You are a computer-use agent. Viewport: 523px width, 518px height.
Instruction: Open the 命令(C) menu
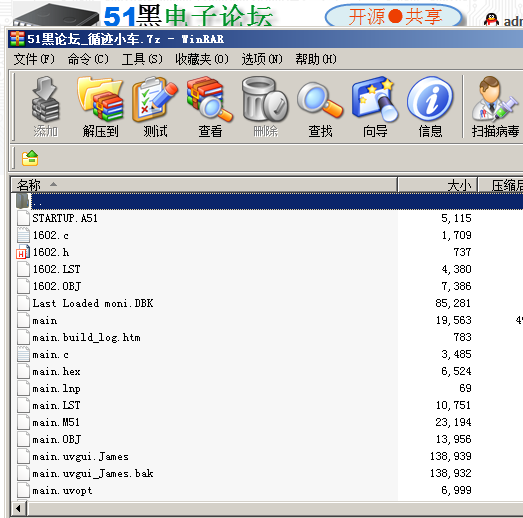pyautogui.click(x=88, y=59)
